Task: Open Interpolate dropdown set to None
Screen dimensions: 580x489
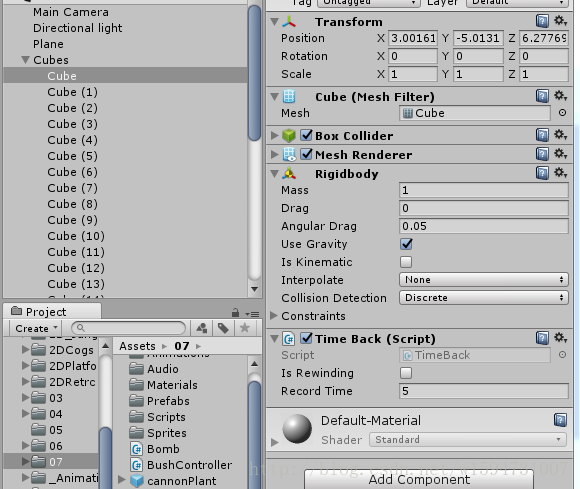Action: 483,280
